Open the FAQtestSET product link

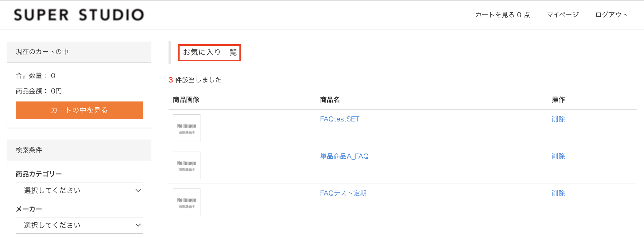click(339, 119)
